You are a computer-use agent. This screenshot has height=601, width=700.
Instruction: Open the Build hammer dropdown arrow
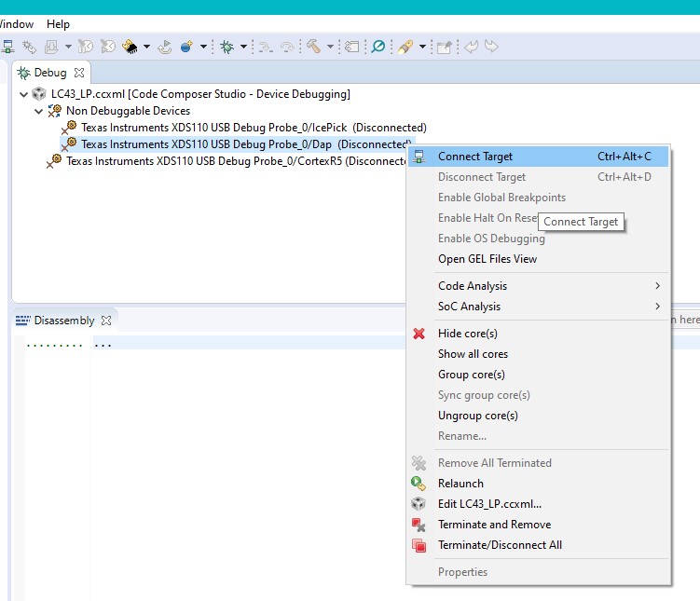pos(330,47)
